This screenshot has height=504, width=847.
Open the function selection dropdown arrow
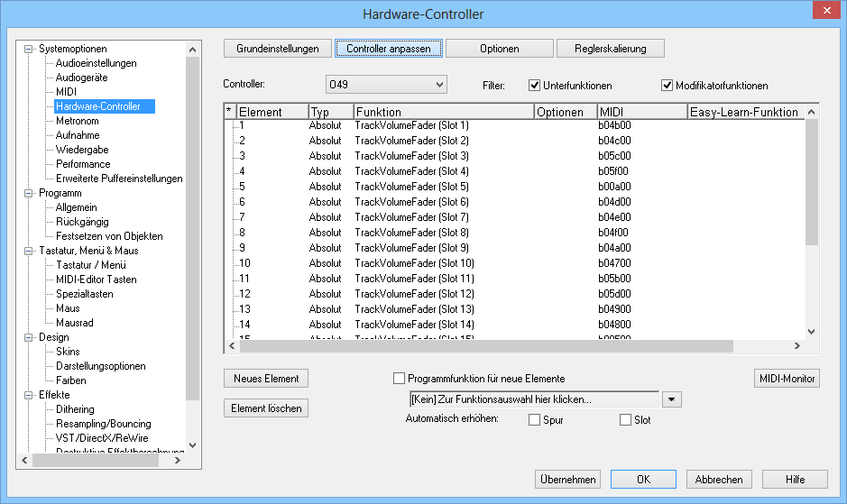pos(672,399)
